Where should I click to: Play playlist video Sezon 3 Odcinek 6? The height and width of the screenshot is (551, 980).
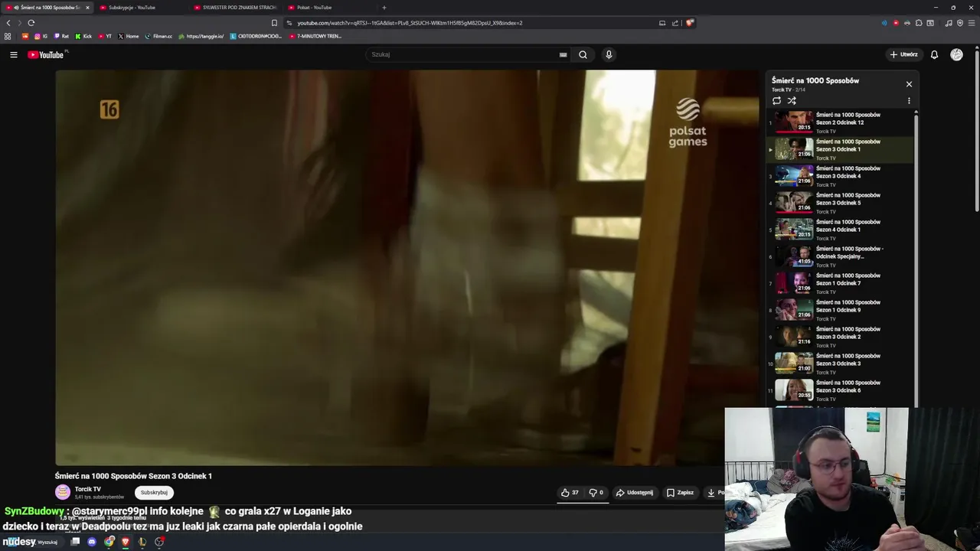coord(840,390)
